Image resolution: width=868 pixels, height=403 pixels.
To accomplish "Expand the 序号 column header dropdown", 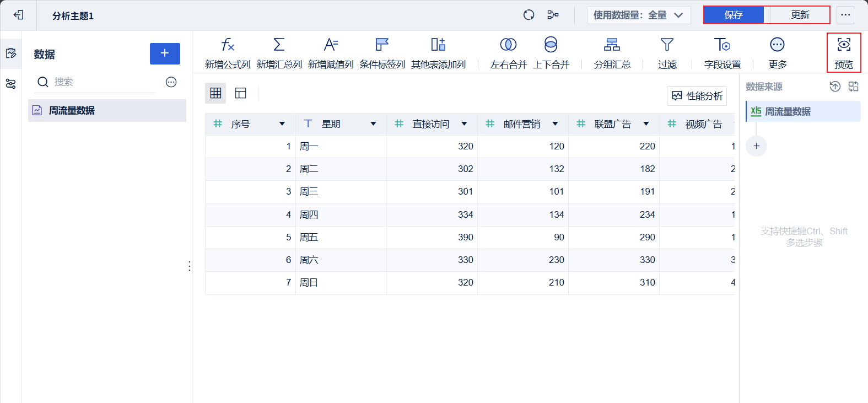I will click(x=282, y=124).
